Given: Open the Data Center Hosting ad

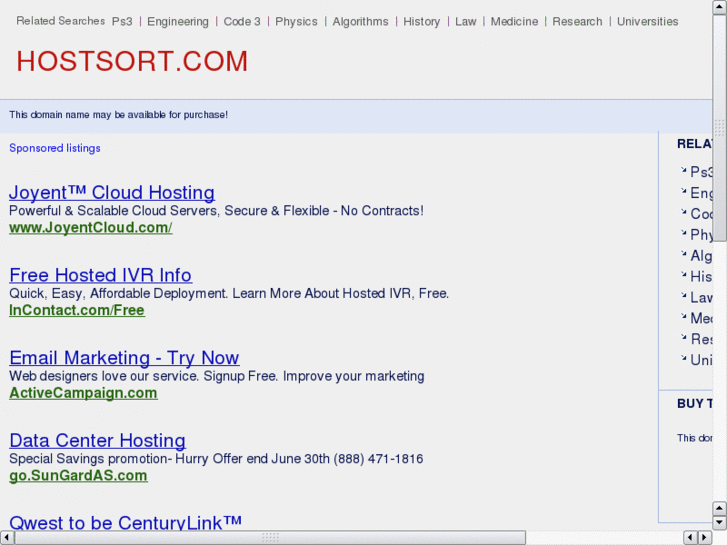Looking at the screenshot, I should (97, 440).
